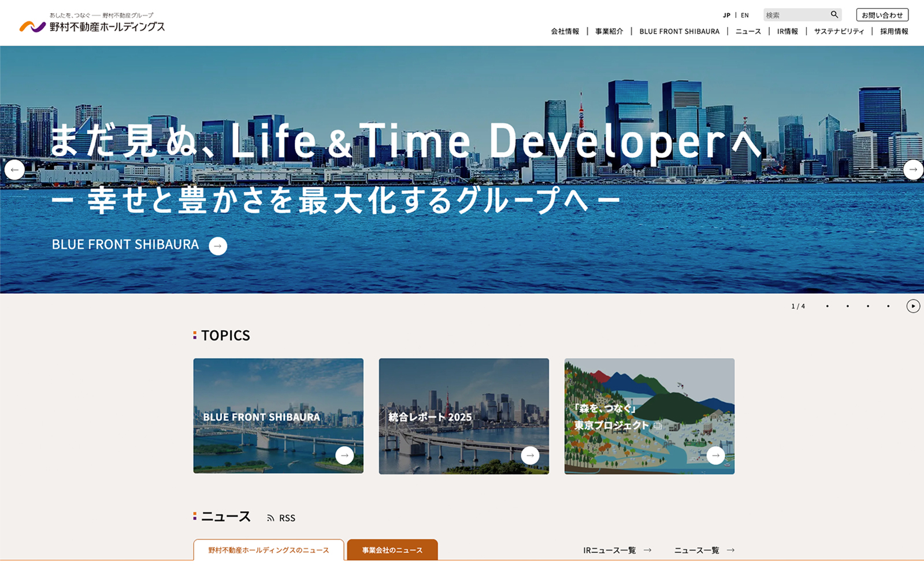This screenshot has width=924, height=577.
Task: Click the ニュース section heading
Action: click(x=225, y=516)
